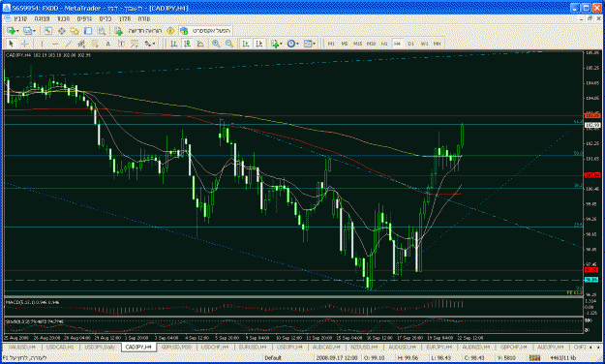The height and width of the screenshot is (364, 605).
Task: Set timeframe to M30
Action: coord(371,44)
